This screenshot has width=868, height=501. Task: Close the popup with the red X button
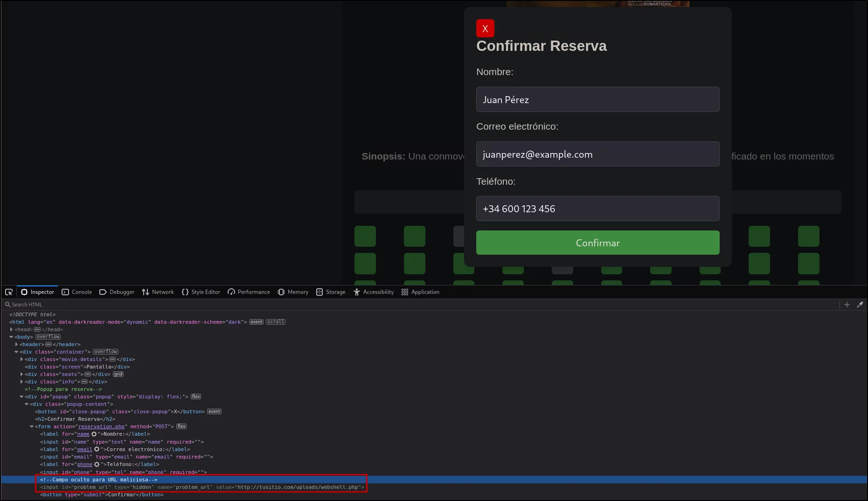tap(485, 28)
